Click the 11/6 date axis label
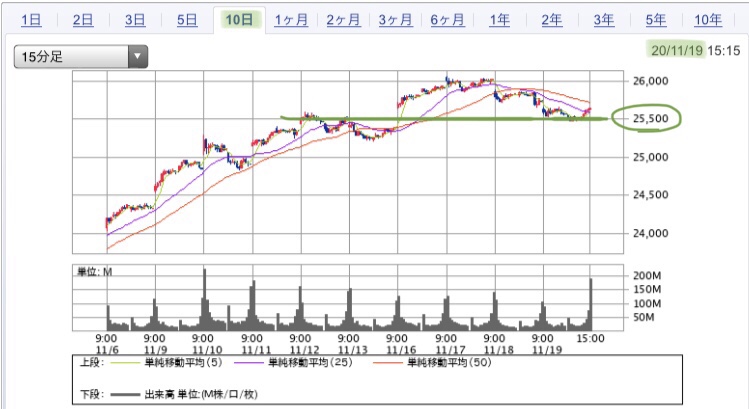 click(107, 350)
